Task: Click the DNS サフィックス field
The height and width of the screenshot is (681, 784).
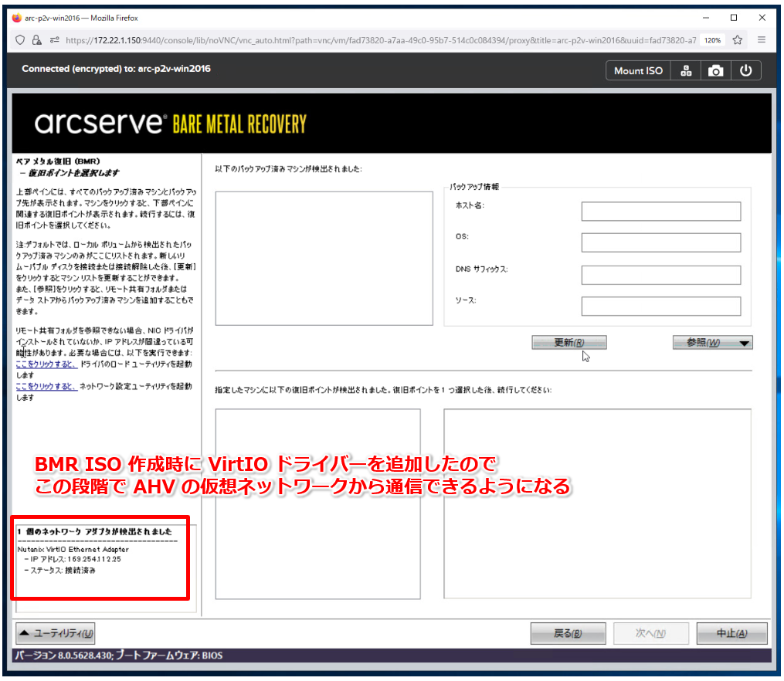Action: (x=661, y=275)
